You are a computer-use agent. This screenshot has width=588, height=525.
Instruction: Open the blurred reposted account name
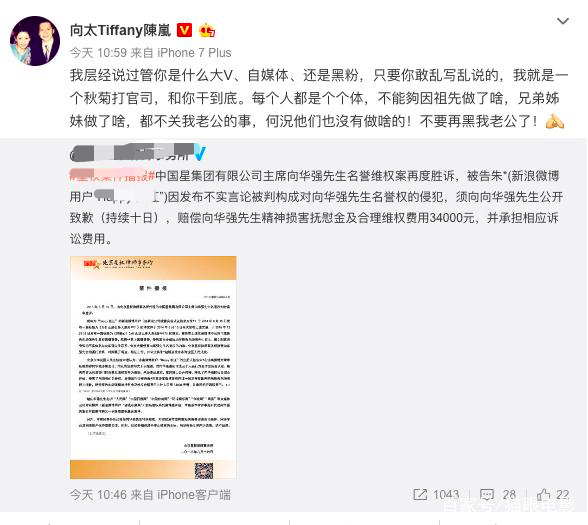[132, 153]
